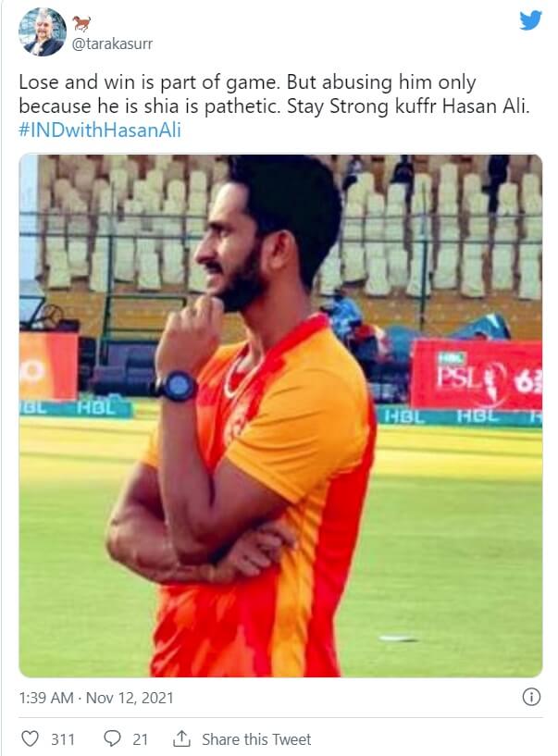558x756 pixels.
Task: Open the @tarakasurr profile handle
Action: pos(112,43)
